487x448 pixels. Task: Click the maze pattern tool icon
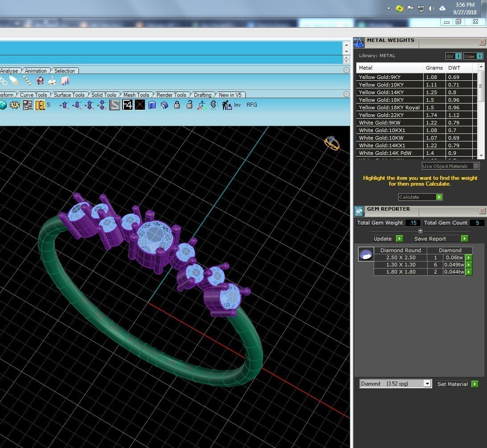pyautogui.click(x=28, y=105)
